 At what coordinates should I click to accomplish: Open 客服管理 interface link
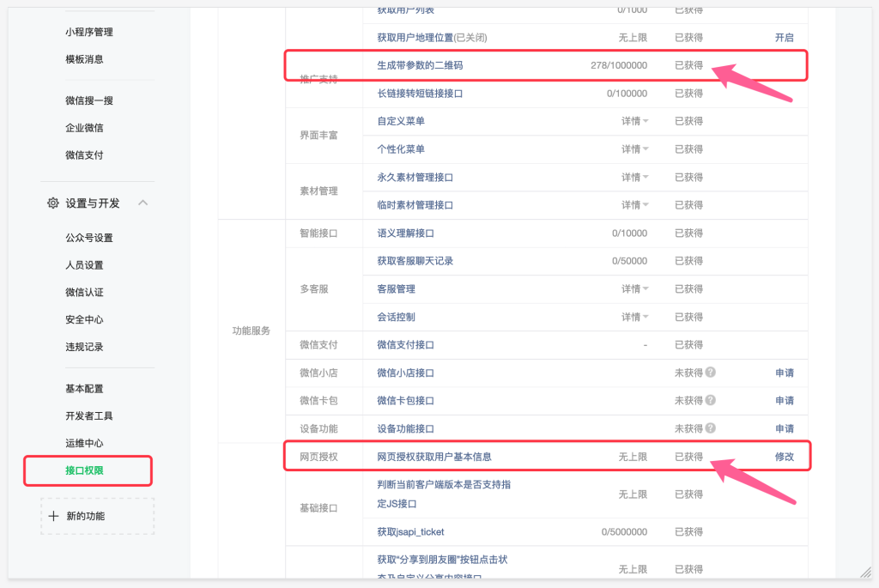[396, 288]
